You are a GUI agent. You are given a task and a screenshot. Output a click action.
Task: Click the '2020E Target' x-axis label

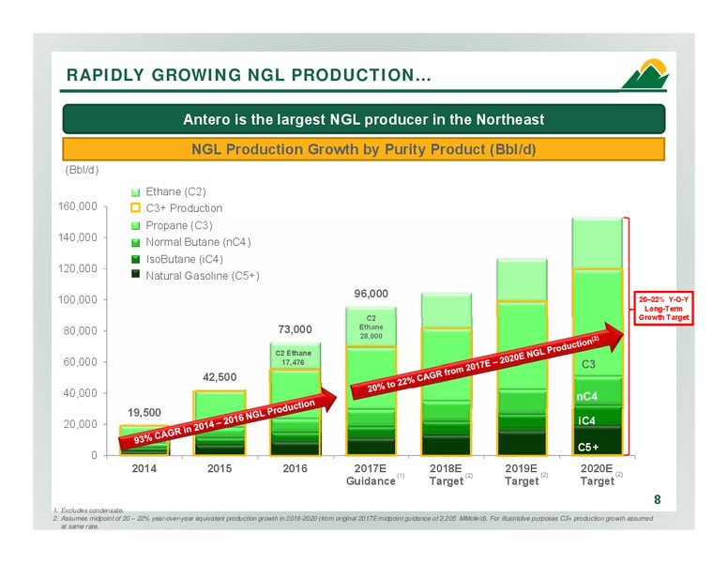tap(597, 475)
